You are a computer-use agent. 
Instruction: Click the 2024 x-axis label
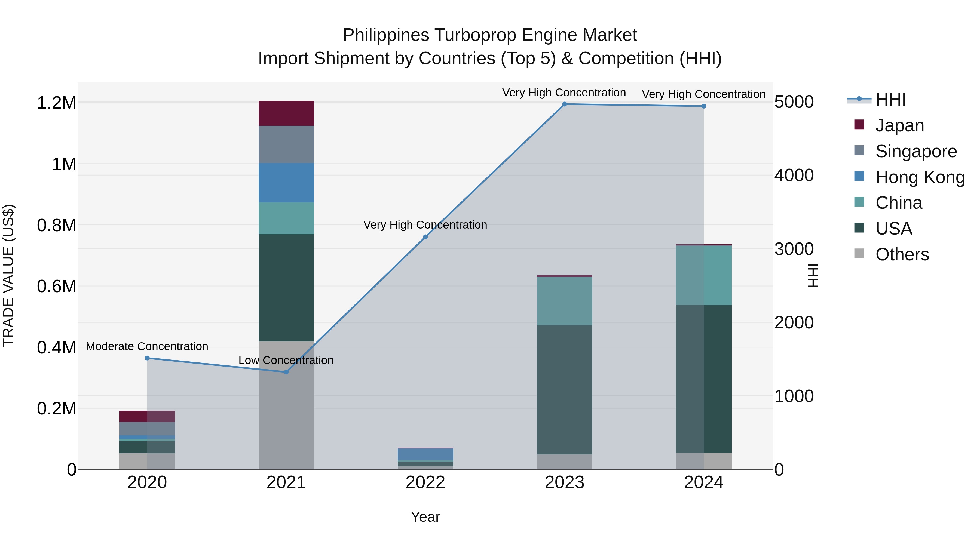703,482
